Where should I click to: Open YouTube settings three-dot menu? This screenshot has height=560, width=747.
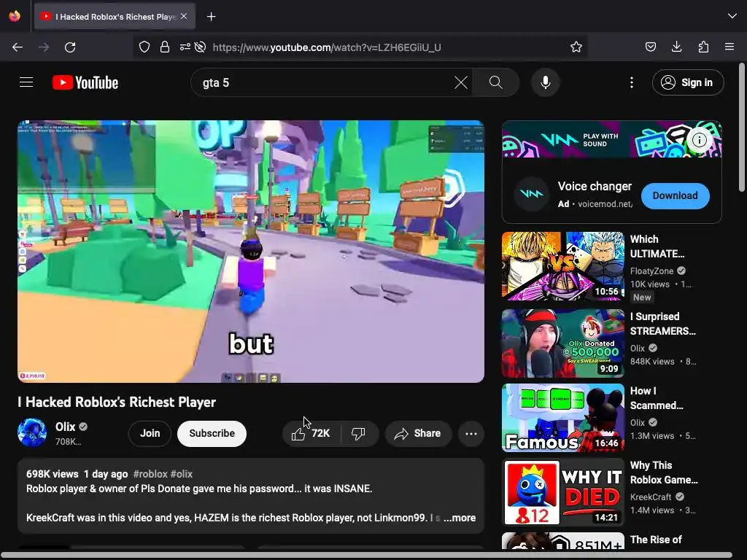click(x=632, y=82)
